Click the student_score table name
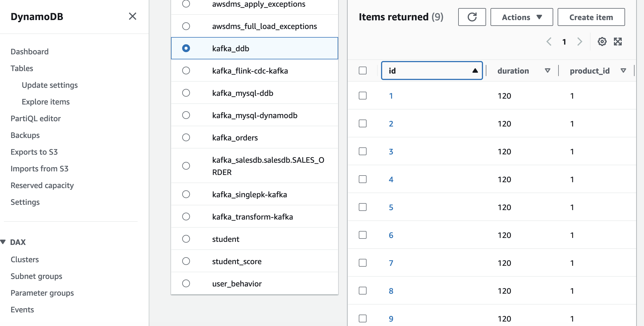 [237, 261]
